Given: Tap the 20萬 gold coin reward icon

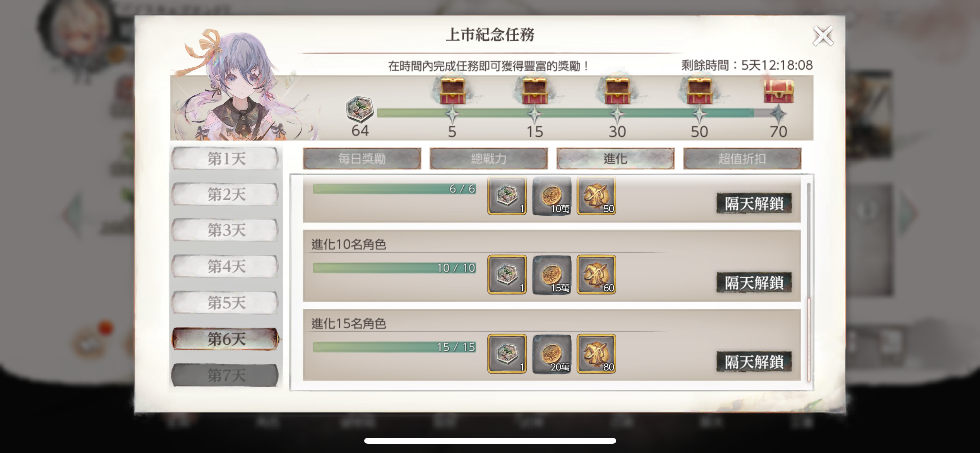Looking at the screenshot, I should pos(552,354).
